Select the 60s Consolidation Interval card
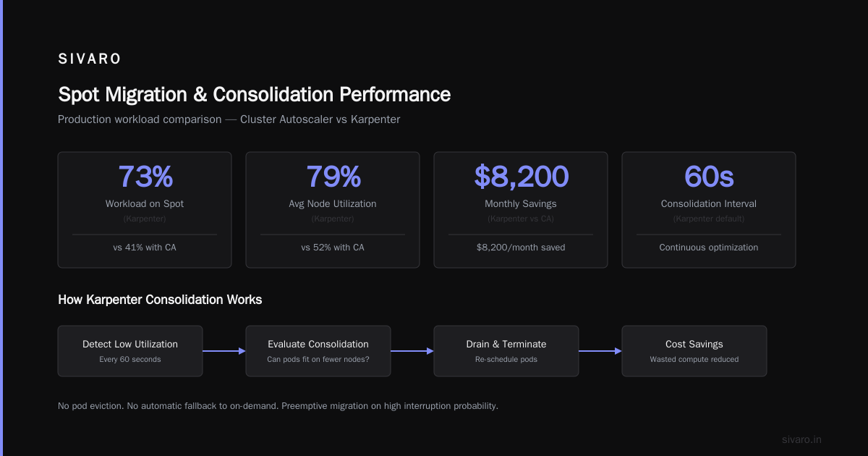The width and height of the screenshot is (868, 456). click(709, 210)
